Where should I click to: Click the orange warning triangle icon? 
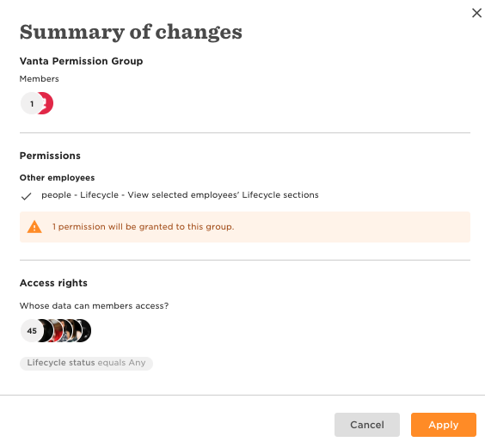[34, 227]
